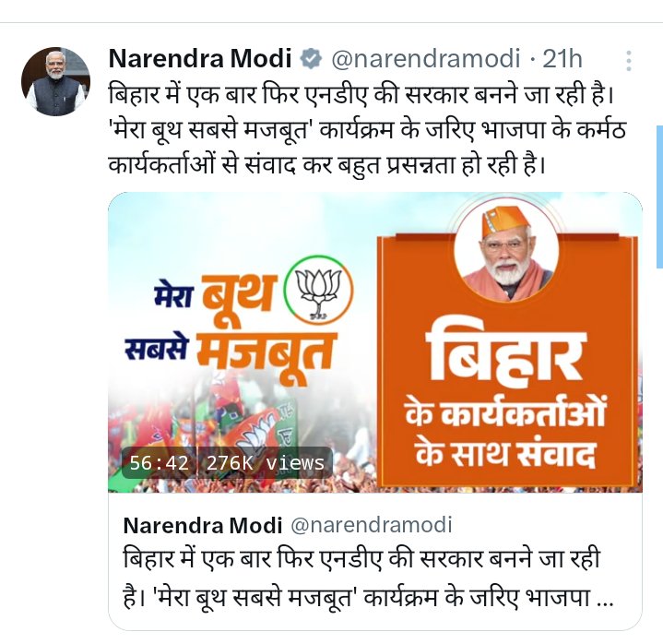
Task: Open the quoted tweet's Narendra Modi name
Action: (203, 526)
